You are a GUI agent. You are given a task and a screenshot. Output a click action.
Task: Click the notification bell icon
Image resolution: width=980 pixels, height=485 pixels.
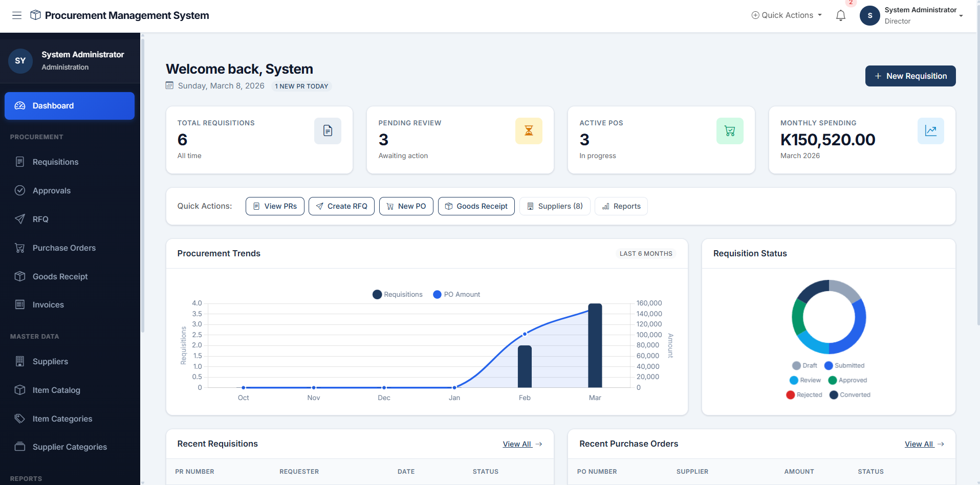(840, 15)
